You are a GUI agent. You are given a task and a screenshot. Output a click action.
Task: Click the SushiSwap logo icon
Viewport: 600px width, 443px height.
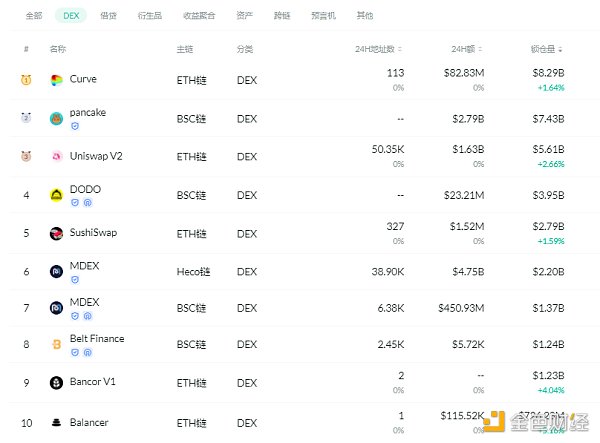pyautogui.click(x=56, y=233)
